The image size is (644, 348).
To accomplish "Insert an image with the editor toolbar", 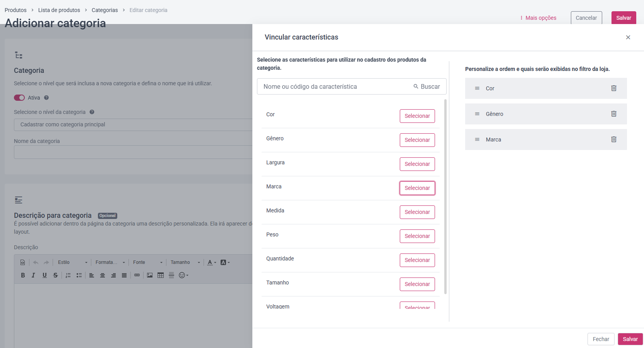I will 150,275.
